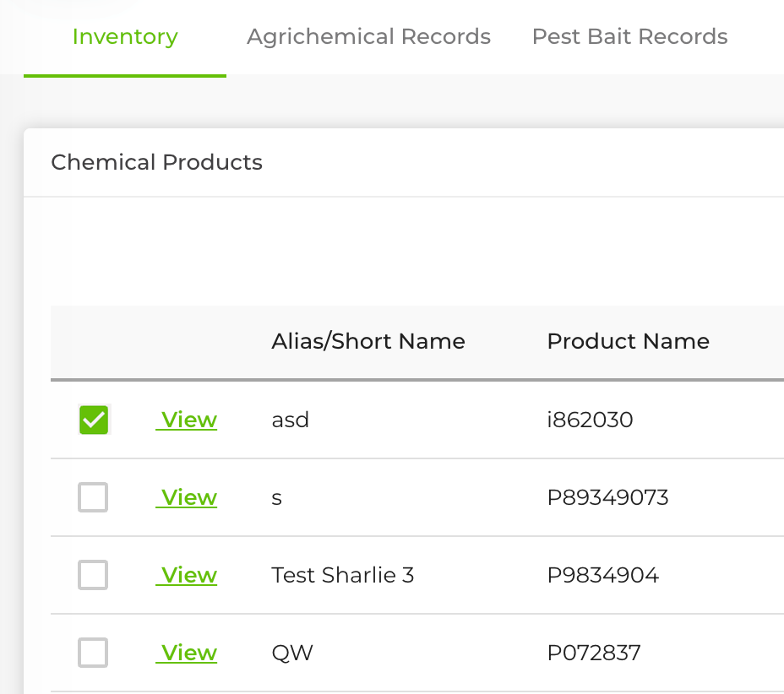Click the QW alias cell

292,653
